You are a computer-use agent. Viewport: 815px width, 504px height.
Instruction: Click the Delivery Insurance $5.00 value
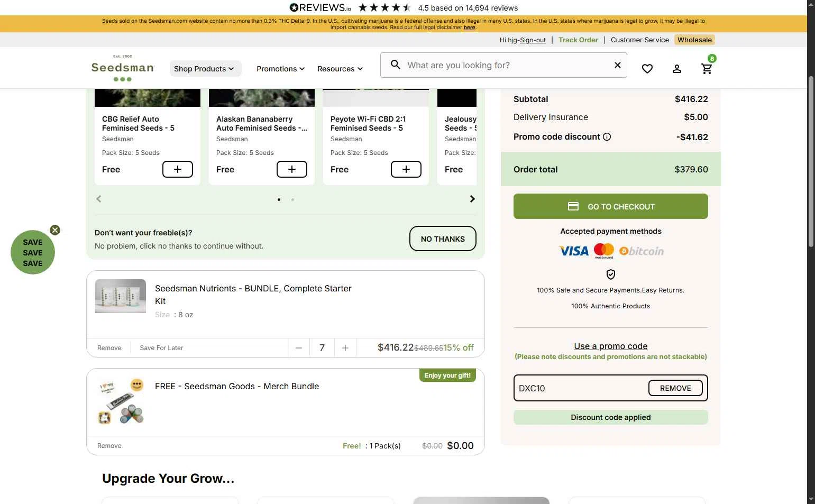tap(696, 117)
